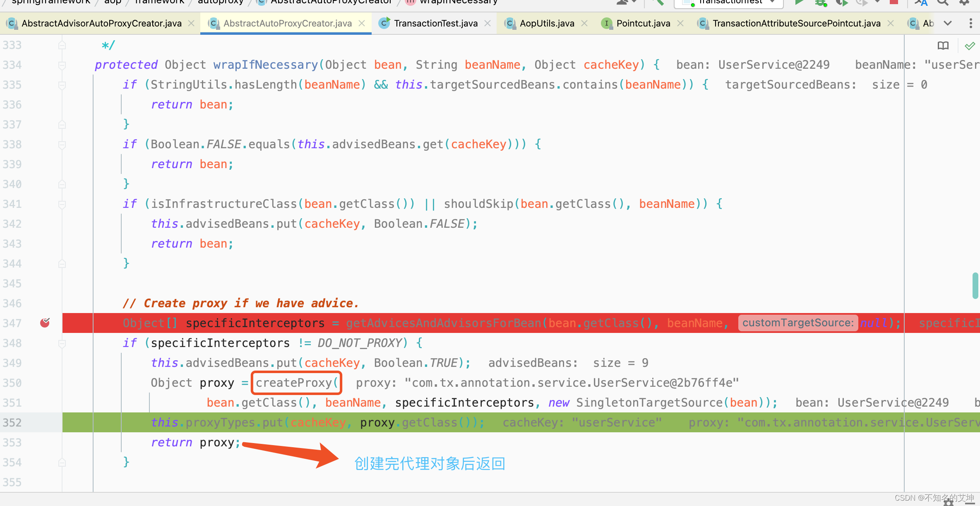Screen dimensions: 980x506
Task: Stop the running debug session red square
Action: pos(894,2)
